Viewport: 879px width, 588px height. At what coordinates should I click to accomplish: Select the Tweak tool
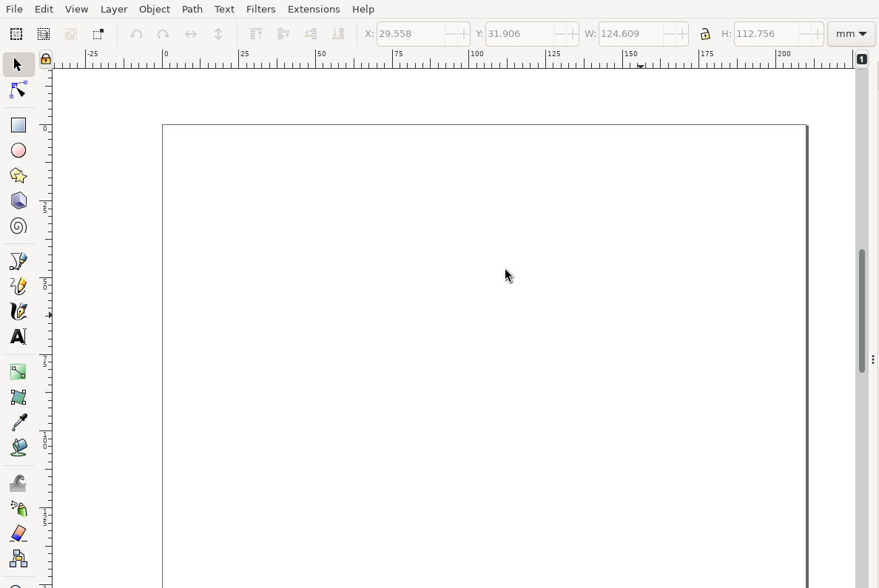coord(18,483)
